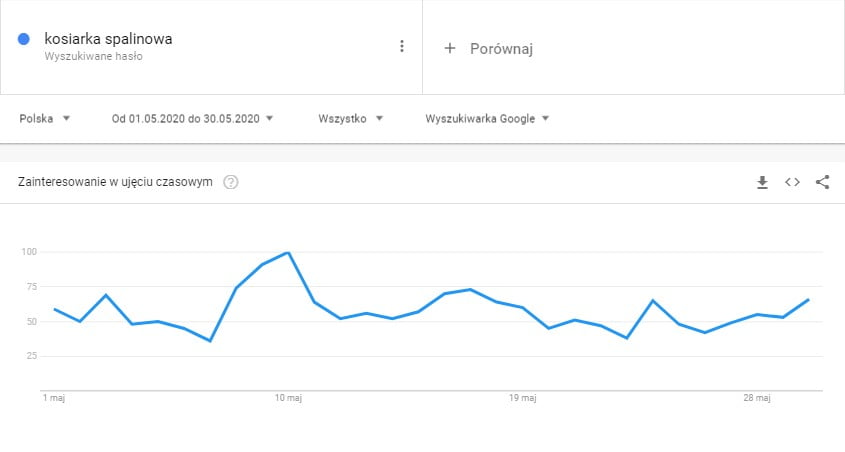The width and height of the screenshot is (845, 452).
Task: Click the Zainteresowanie w ujęciu czasowym heading
Action: click(115, 182)
